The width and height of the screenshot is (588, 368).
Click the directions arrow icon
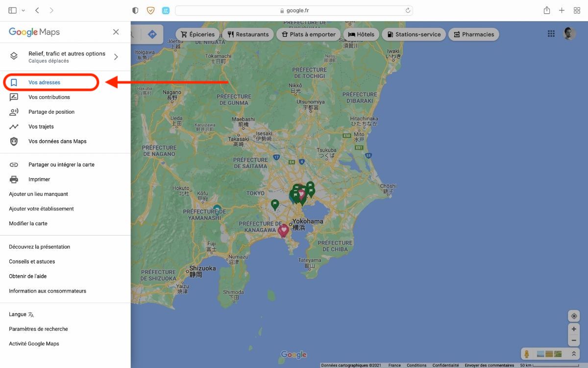152,34
